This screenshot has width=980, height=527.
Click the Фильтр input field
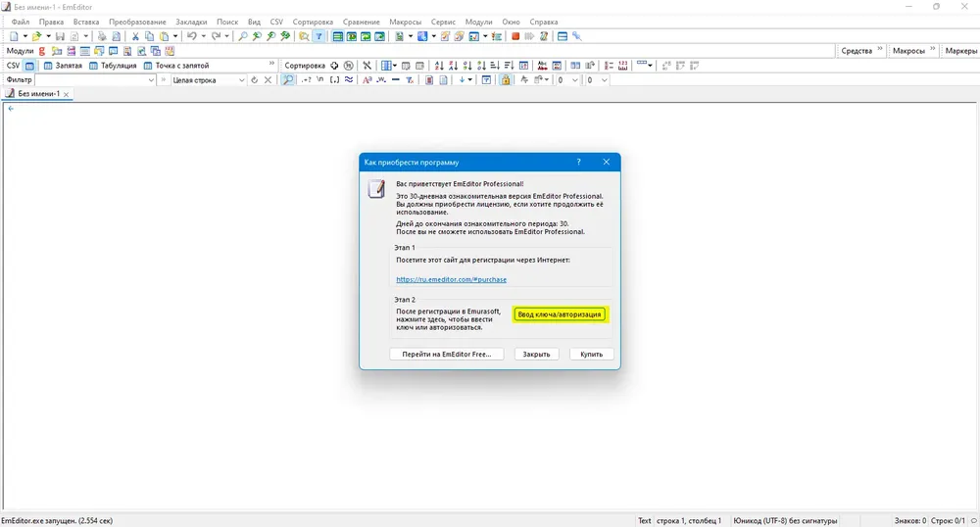[90, 80]
